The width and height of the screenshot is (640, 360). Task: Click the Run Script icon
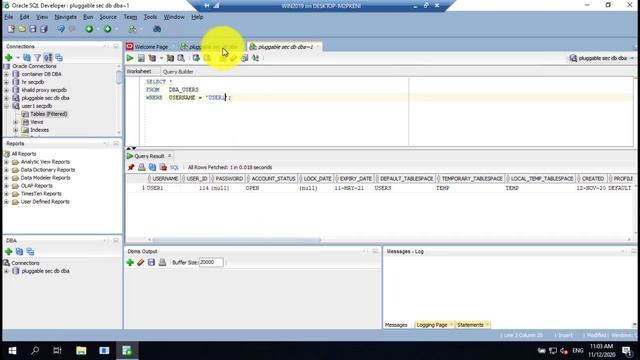click(x=141, y=58)
